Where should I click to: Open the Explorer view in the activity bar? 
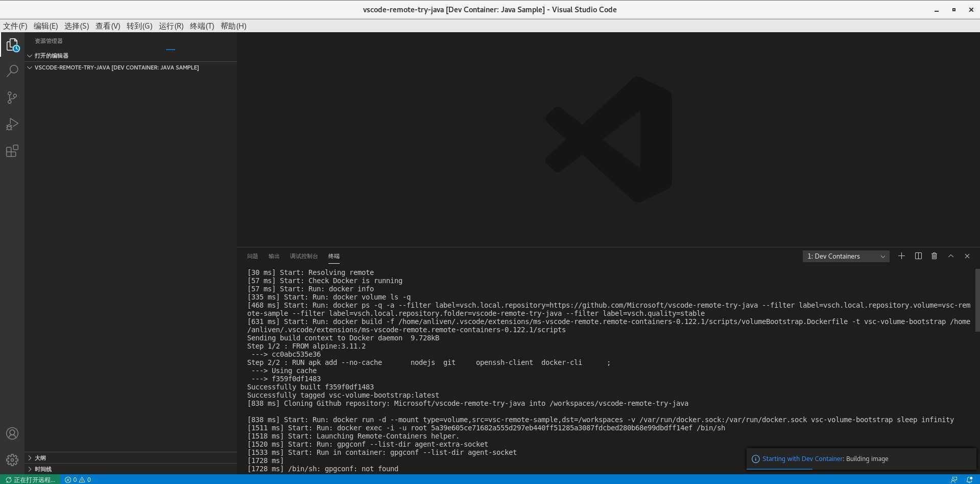[12, 45]
